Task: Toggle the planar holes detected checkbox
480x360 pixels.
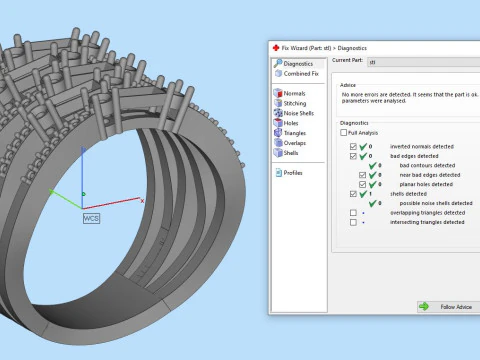Action: [x=363, y=184]
